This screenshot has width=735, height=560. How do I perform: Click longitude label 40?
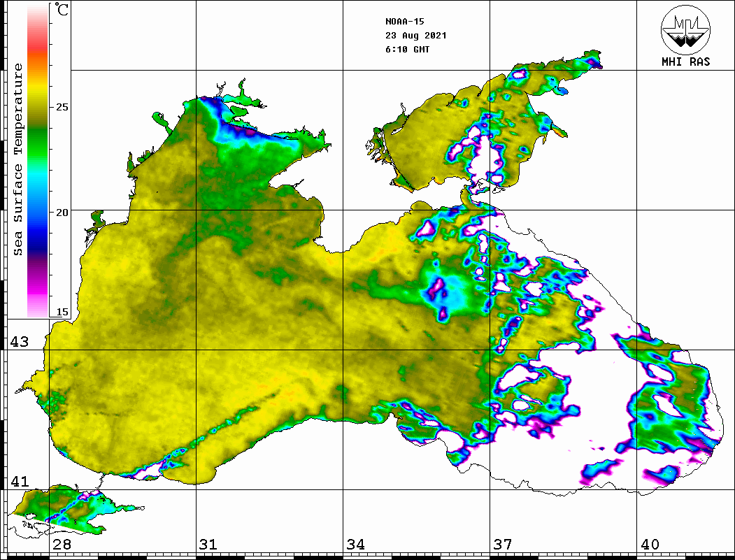(x=650, y=545)
